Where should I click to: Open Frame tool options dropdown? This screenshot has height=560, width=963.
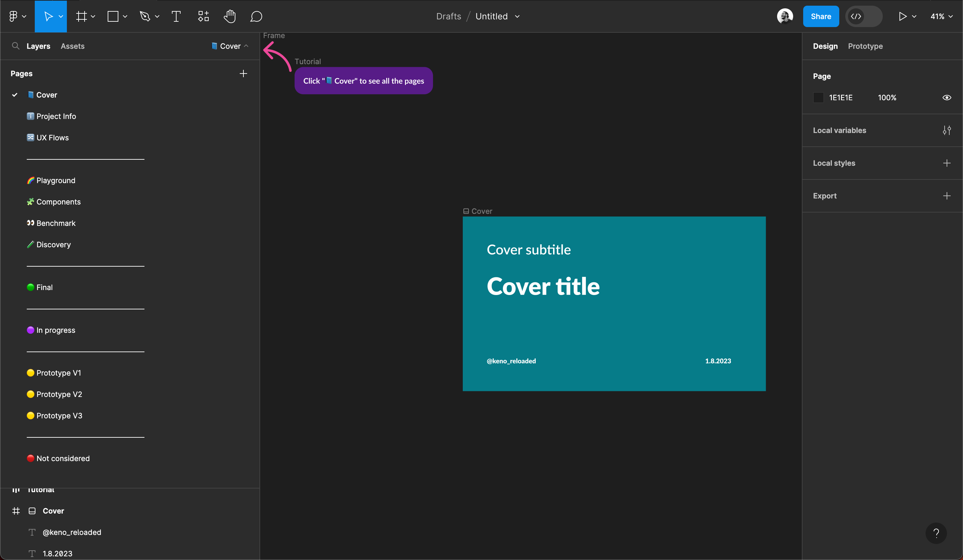tap(93, 16)
